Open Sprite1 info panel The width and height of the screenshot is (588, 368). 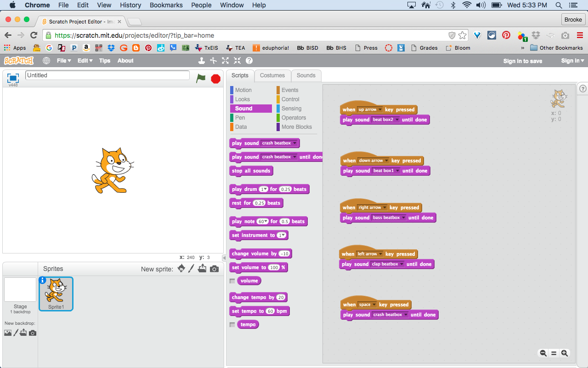(43, 280)
